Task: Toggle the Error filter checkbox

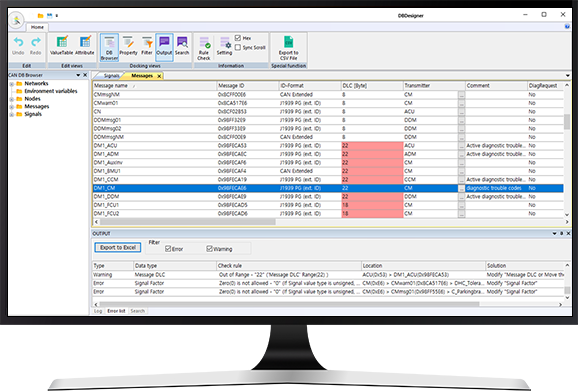Action: [168, 249]
